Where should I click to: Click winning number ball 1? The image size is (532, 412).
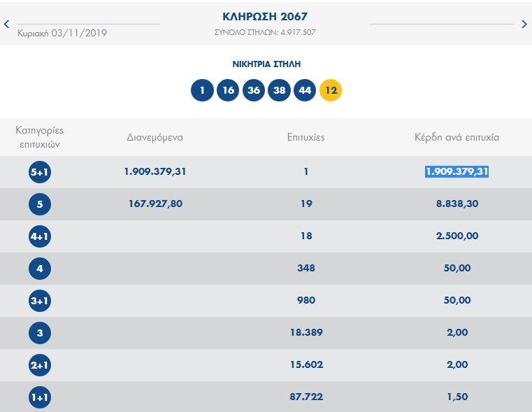point(202,91)
